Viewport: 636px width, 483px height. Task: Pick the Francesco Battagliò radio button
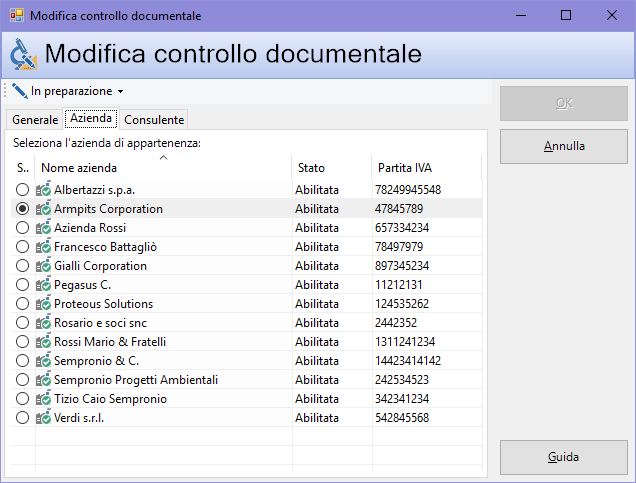[x=22, y=247]
